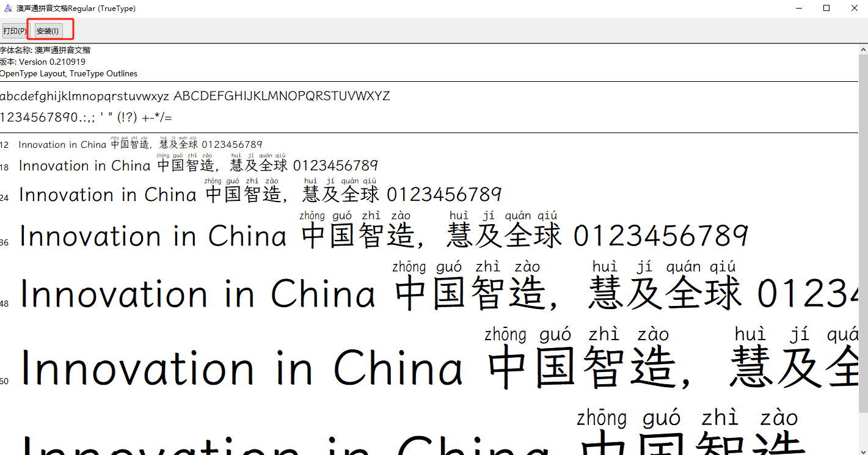Click the size label 60 at left
This screenshot has width=868, height=455.
tap(4, 381)
